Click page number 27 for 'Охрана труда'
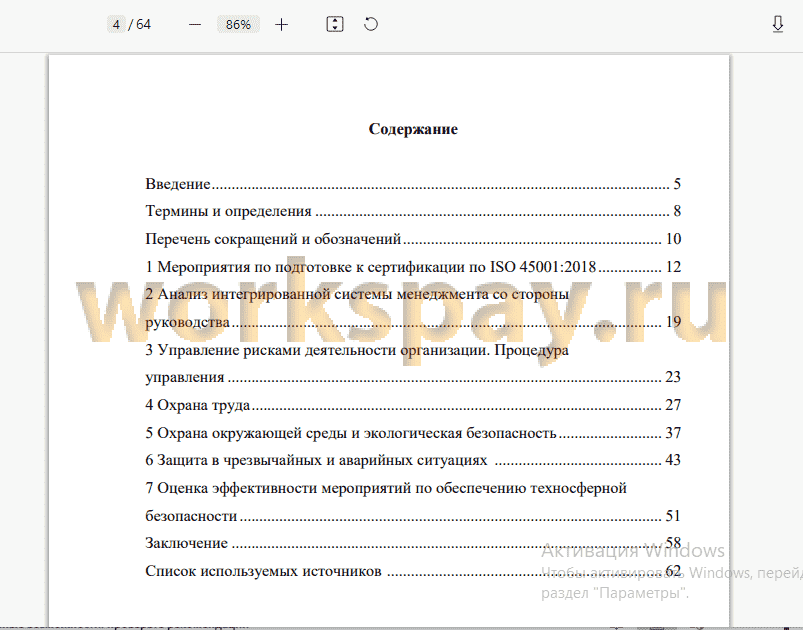 point(673,405)
